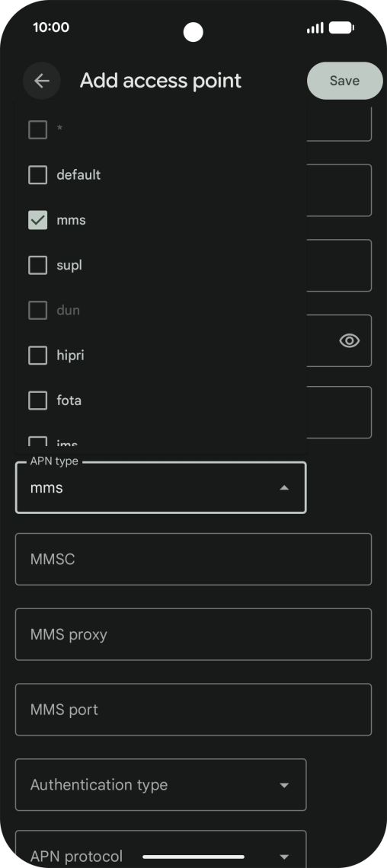
Task: Enable the fota checkbox
Action: pyautogui.click(x=37, y=400)
